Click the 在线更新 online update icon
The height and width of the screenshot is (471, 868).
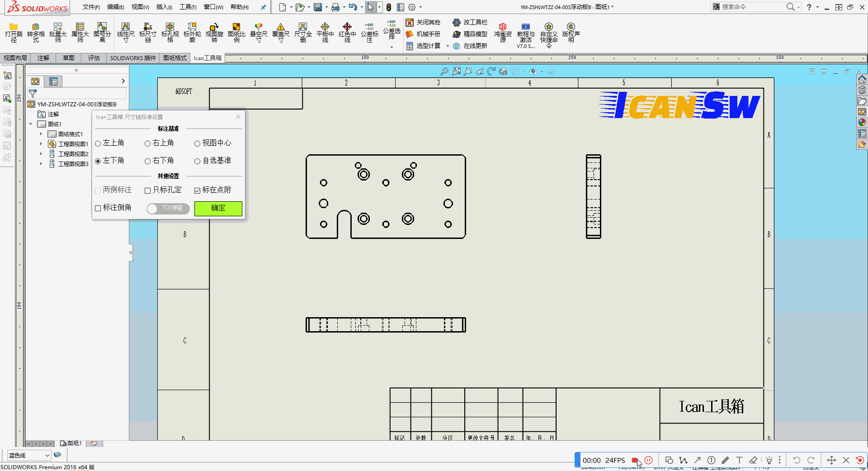[457, 46]
